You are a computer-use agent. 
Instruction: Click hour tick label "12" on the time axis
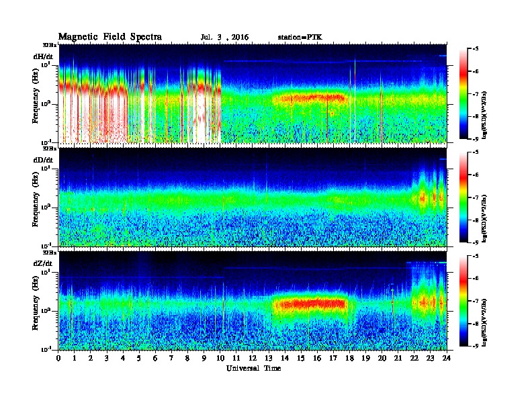coord(253,359)
